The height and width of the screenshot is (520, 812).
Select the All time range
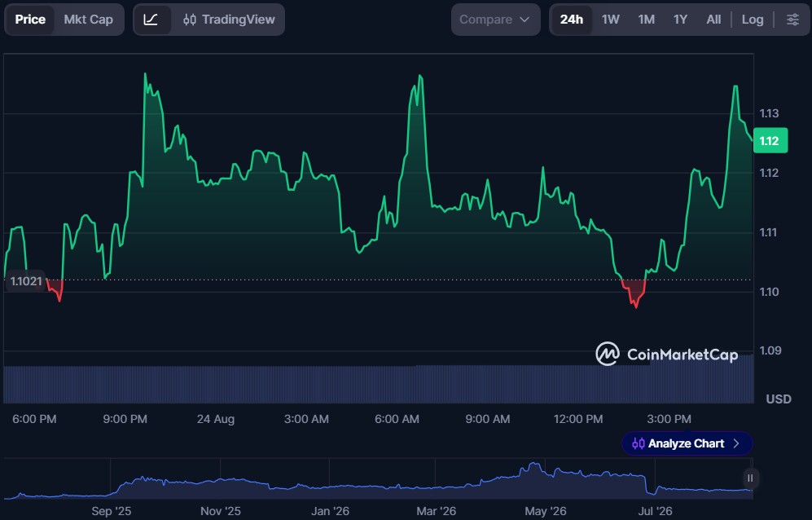coord(713,20)
